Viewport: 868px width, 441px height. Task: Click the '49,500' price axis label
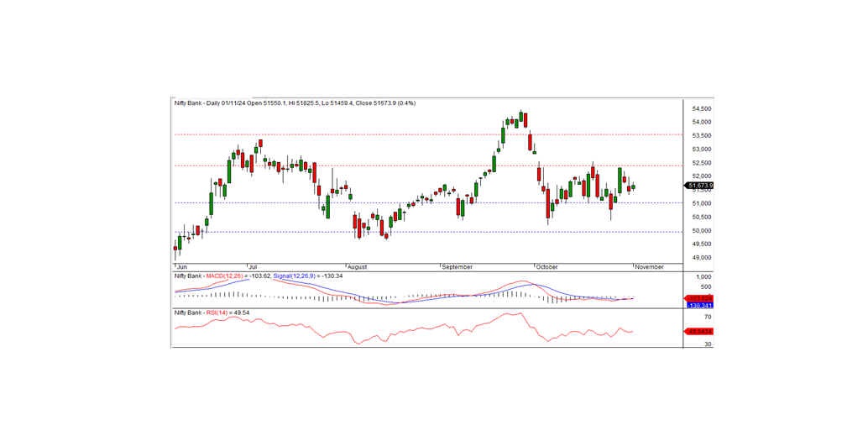(x=702, y=244)
